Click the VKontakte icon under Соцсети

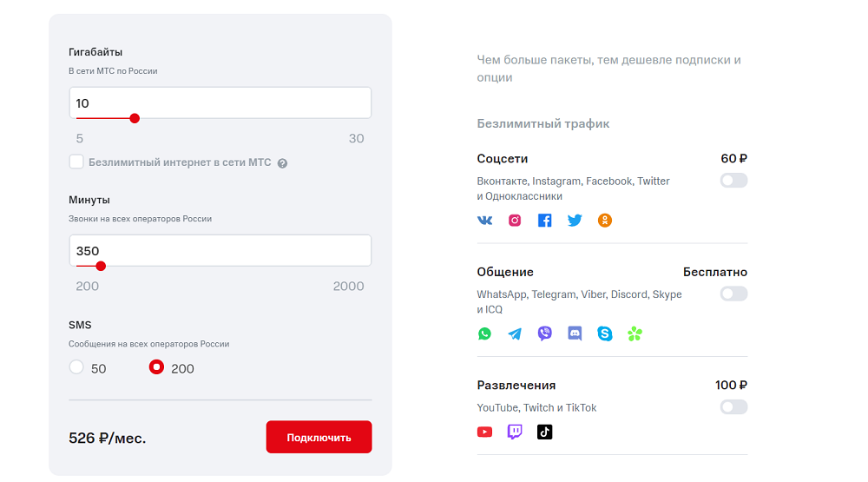point(484,221)
